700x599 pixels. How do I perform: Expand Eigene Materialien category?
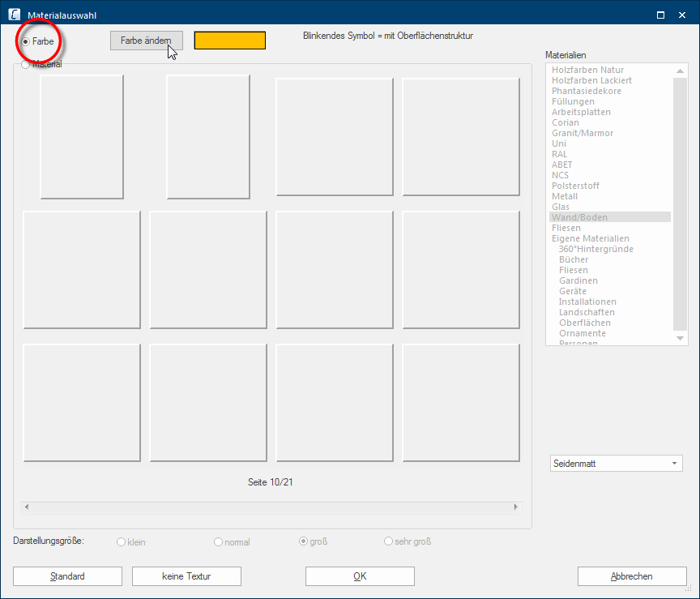click(x=590, y=238)
